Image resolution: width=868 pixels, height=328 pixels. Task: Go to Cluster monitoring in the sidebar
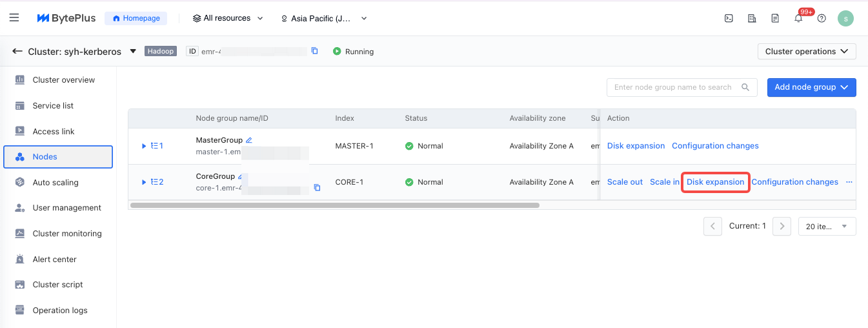click(x=67, y=234)
